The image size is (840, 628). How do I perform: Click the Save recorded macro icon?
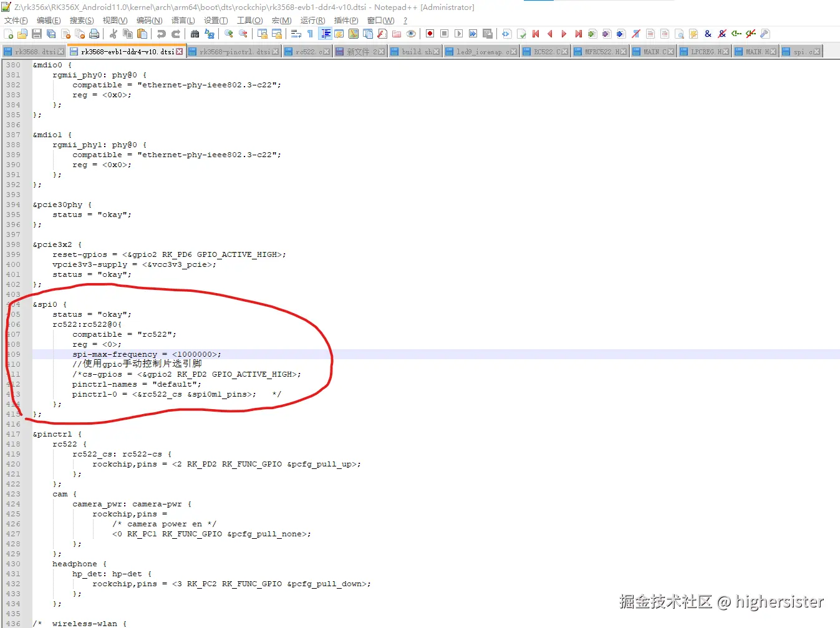click(x=488, y=34)
